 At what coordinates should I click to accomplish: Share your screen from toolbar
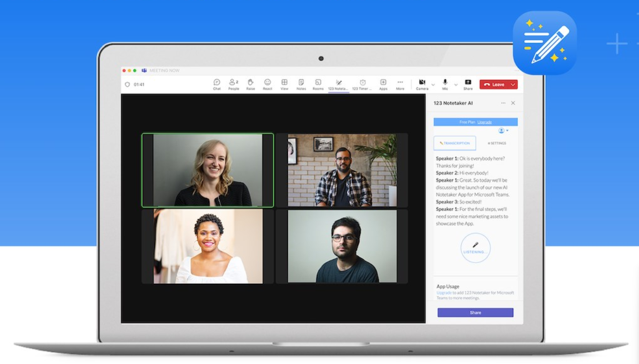(x=468, y=84)
